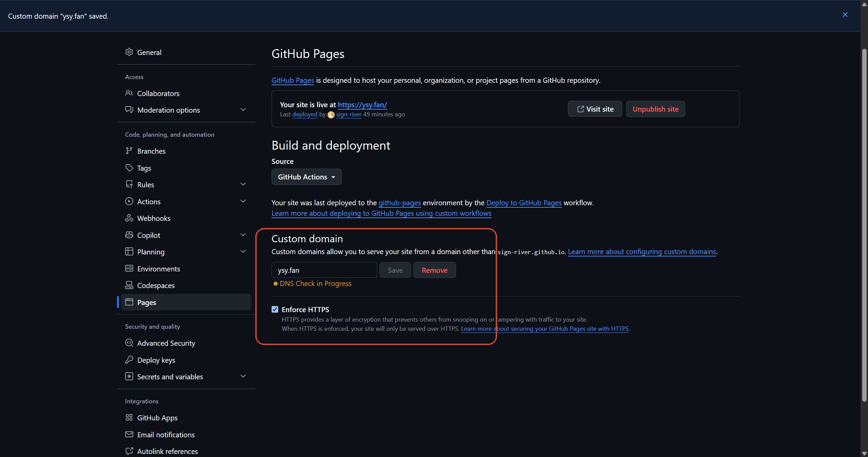Open Email notifications settings
The height and width of the screenshot is (457, 868).
click(186, 435)
